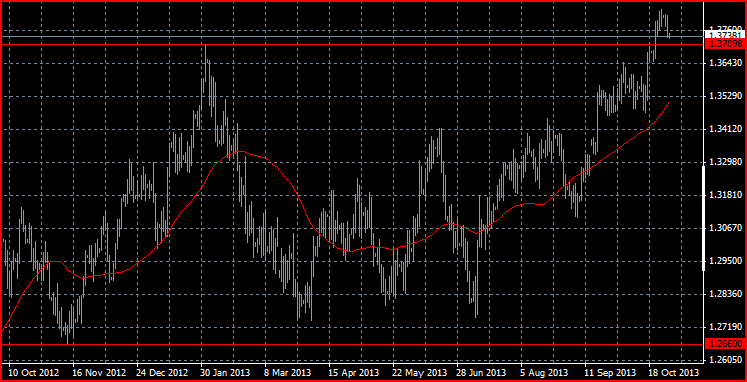
Task: Click the white vertical bar on price scale
Action: pyautogui.click(x=705, y=219)
